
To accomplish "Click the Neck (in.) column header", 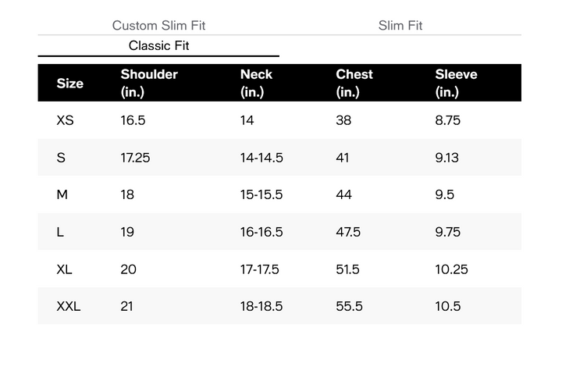I will 256,84.
